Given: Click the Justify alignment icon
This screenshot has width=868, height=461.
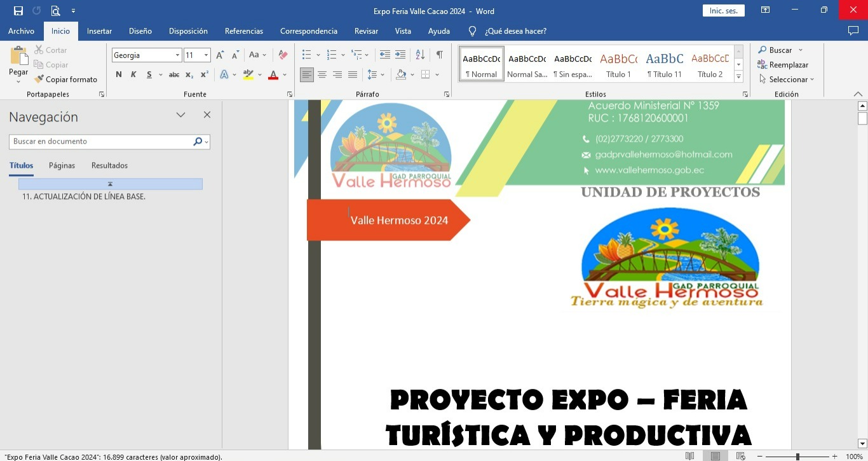Looking at the screenshot, I should pyautogui.click(x=353, y=75).
